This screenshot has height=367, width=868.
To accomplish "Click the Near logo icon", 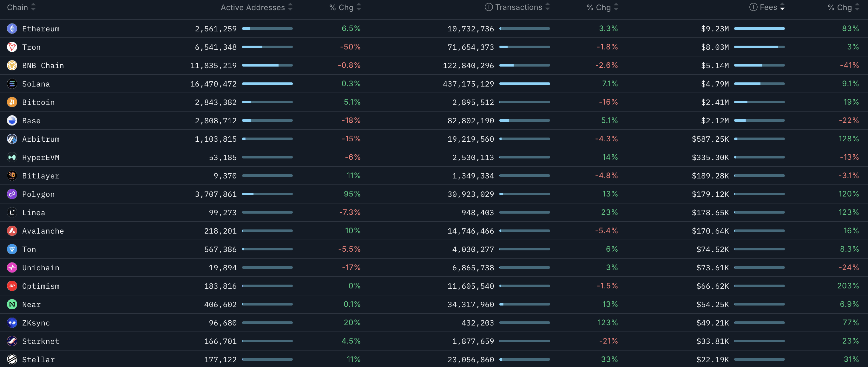I will click(x=12, y=304).
